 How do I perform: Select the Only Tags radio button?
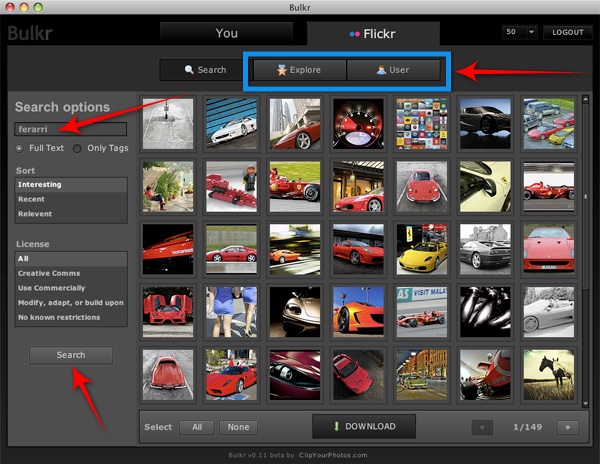coord(77,148)
